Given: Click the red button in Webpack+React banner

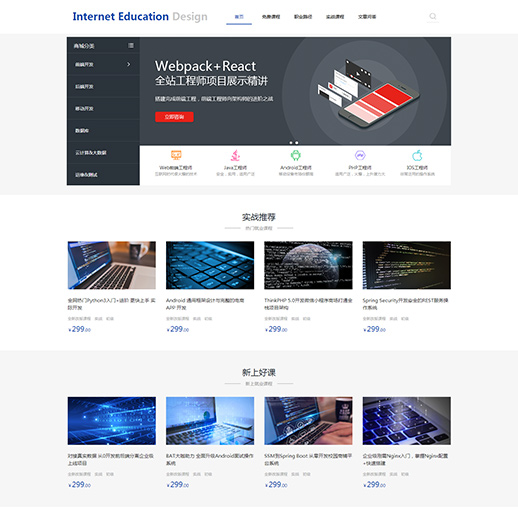Looking at the screenshot, I should pos(174,117).
